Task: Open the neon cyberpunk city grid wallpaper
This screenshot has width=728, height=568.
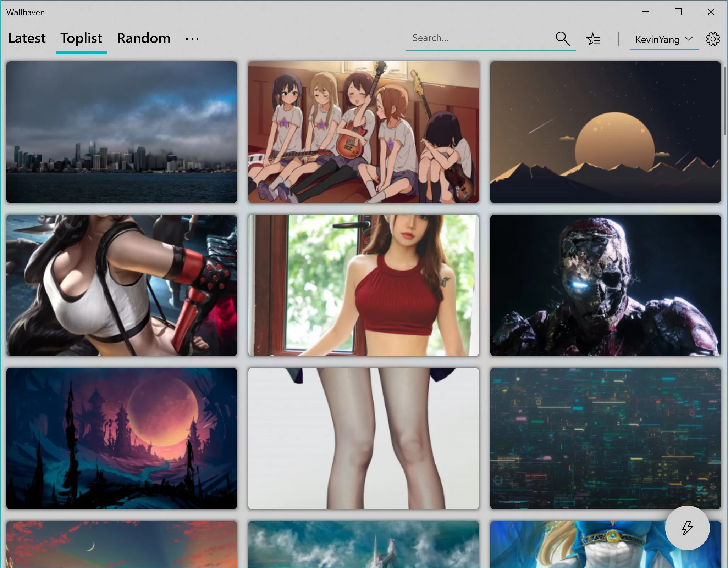Action: (x=606, y=439)
